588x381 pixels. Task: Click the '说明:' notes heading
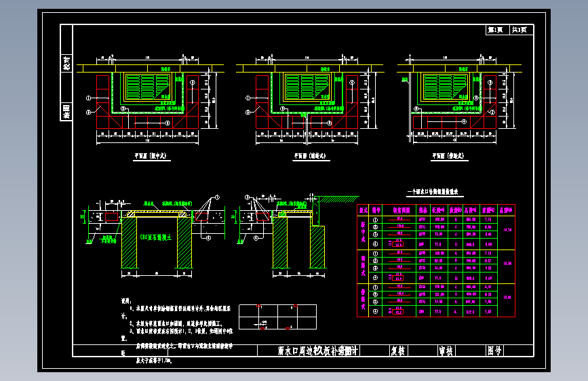click(126, 301)
